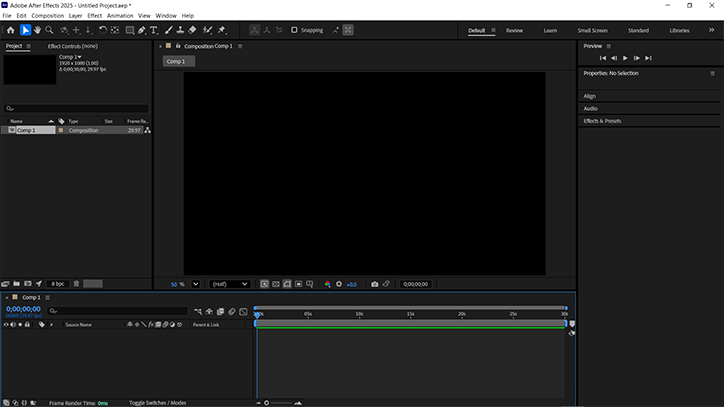This screenshot has width=724, height=407.
Task: Click the Home icon in toolbar
Action: pos(9,30)
